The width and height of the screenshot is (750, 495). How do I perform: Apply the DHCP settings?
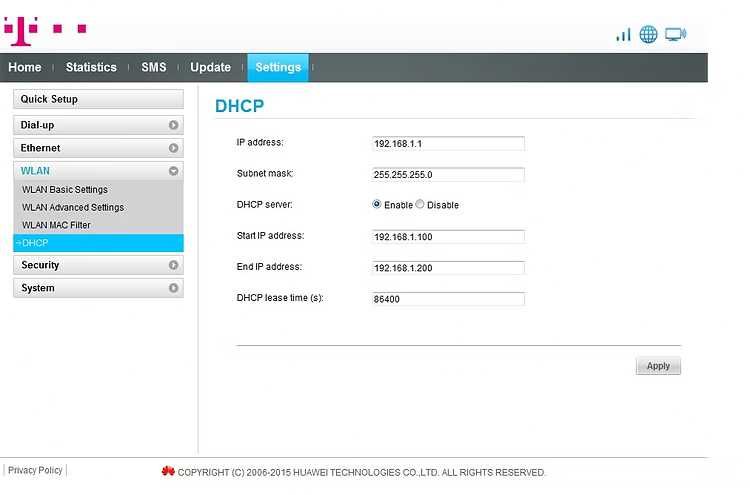[x=658, y=366]
